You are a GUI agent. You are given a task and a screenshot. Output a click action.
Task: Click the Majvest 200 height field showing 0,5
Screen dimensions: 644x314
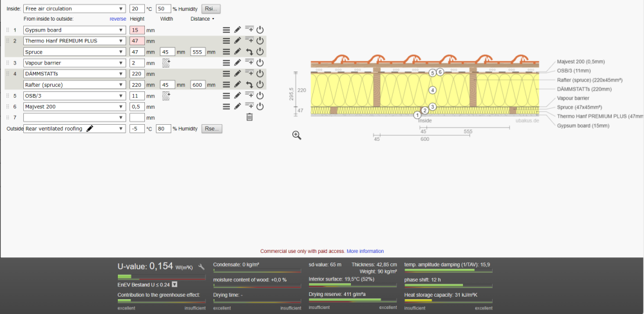coord(137,107)
